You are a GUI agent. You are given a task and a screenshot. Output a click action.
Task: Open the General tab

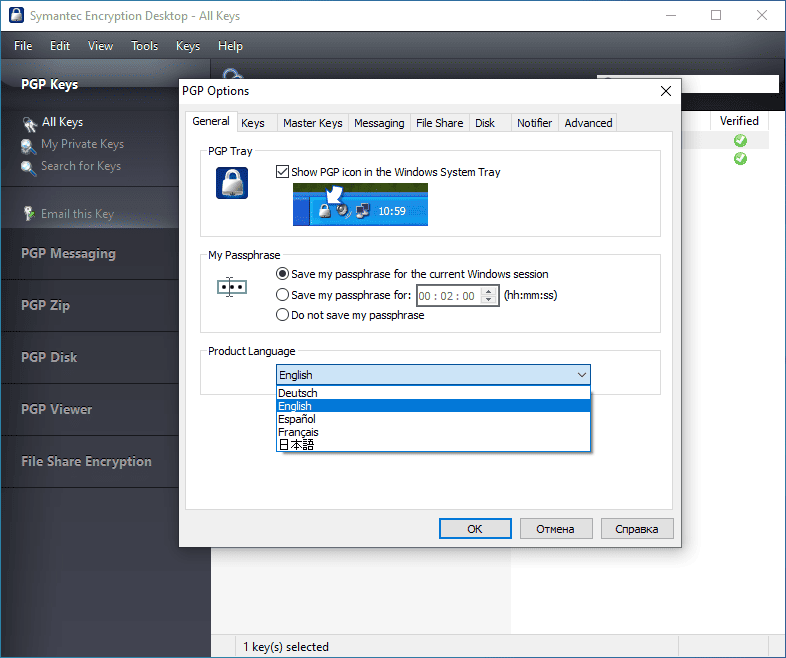coord(211,121)
